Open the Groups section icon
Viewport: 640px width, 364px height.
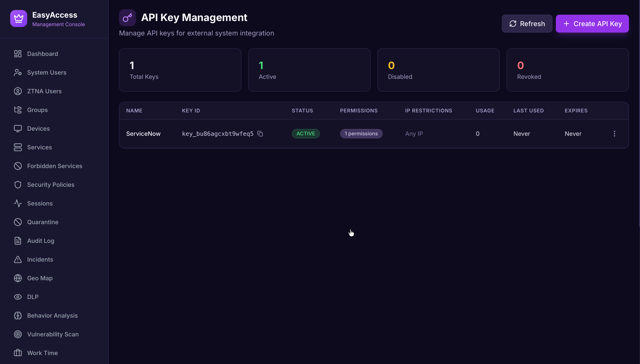[x=18, y=109]
